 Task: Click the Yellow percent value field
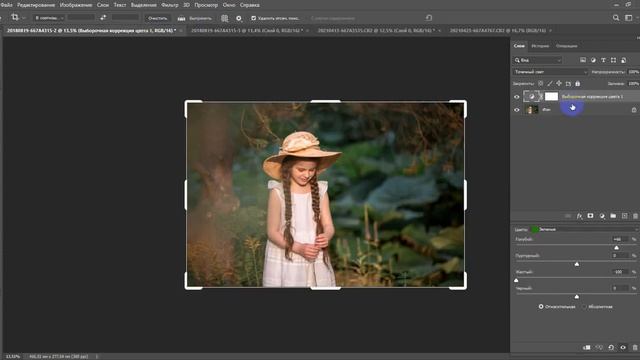click(x=620, y=271)
